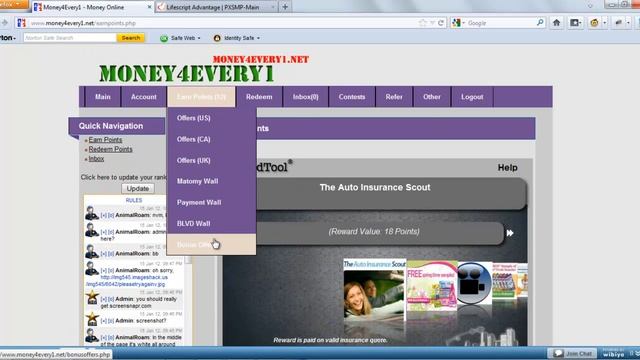Choose Payment Wall from the dropdown

(x=211, y=202)
